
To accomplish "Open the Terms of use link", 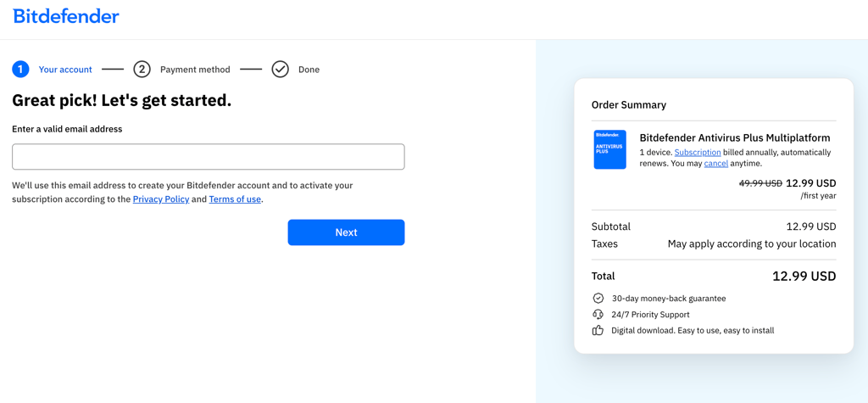I will click(235, 199).
